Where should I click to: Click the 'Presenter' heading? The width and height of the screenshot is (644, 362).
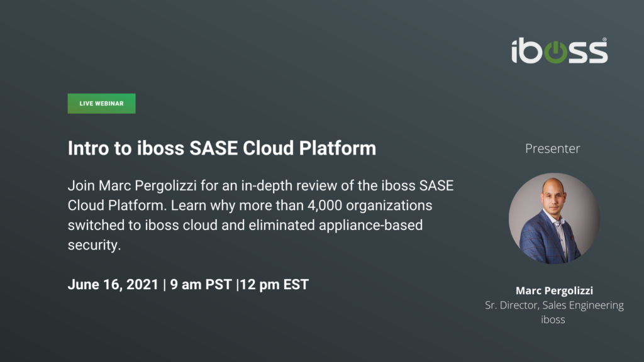pyautogui.click(x=552, y=148)
